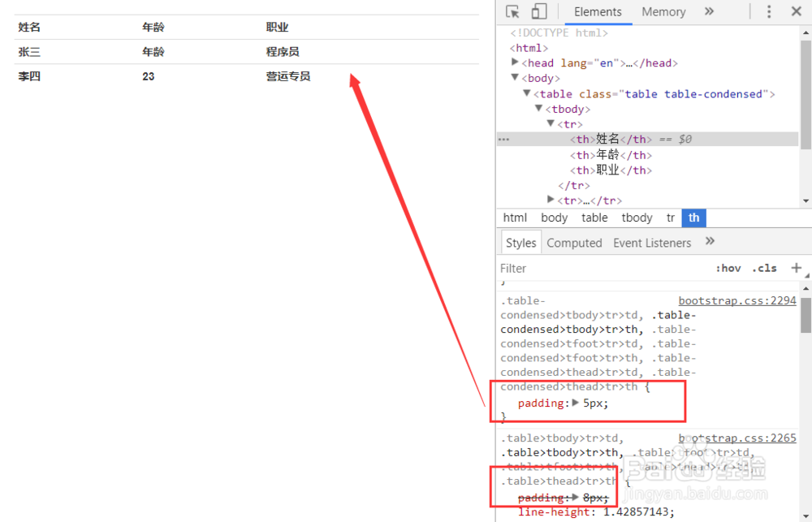Click the more panels chevron beside Memory
Image resolution: width=812 pixels, height=522 pixels.
(x=707, y=11)
